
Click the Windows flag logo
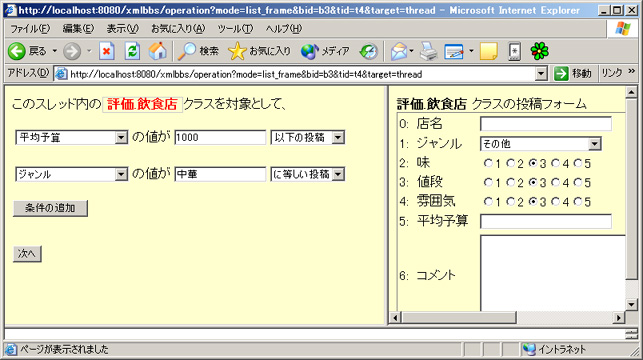tap(622, 29)
